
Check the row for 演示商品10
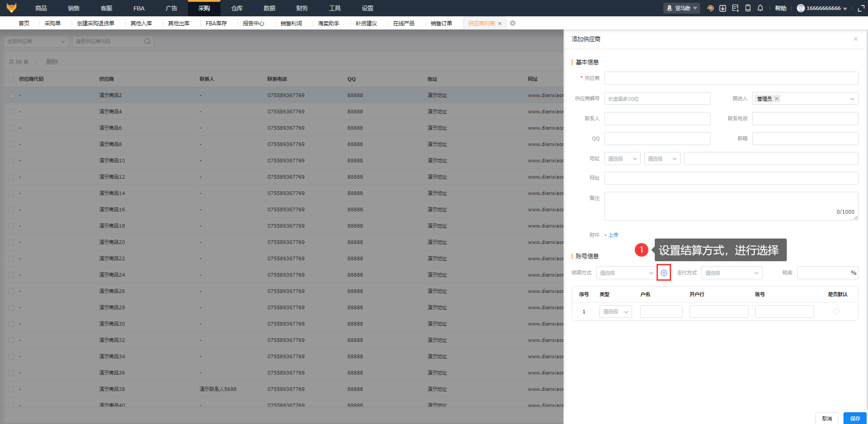pos(11,161)
